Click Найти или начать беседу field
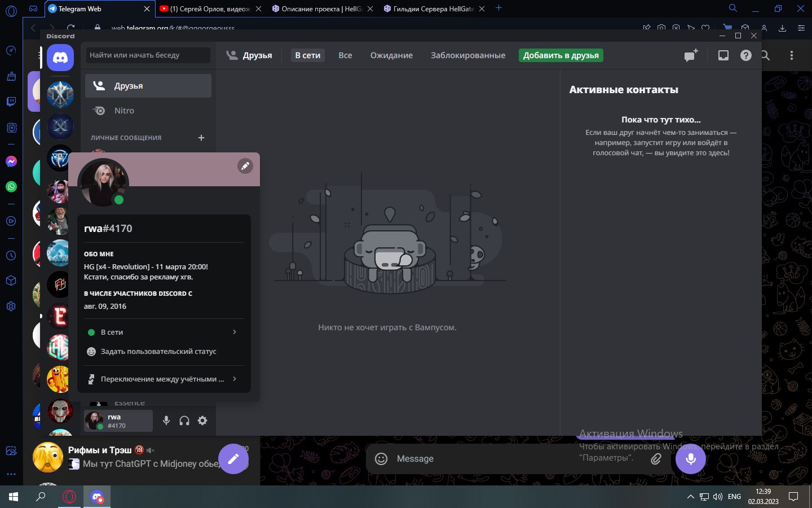The width and height of the screenshot is (812, 508). pyautogui.click(x=148, y=55)
